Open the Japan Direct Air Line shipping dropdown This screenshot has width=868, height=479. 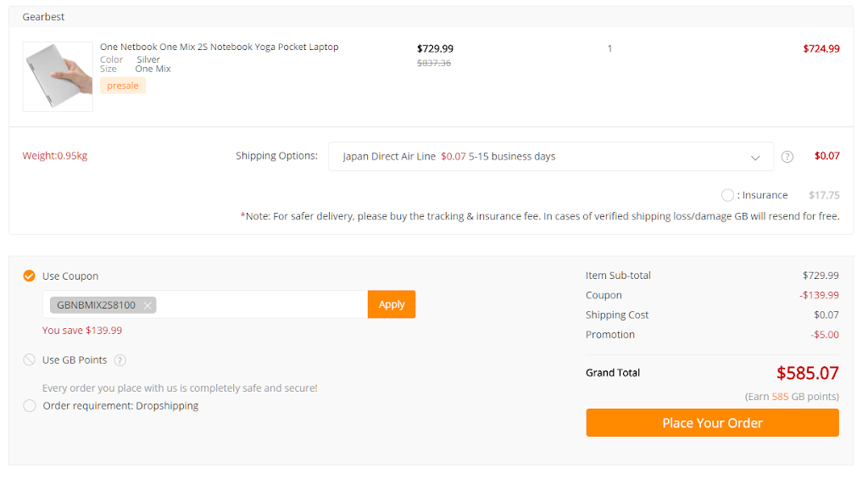point(549,157)
